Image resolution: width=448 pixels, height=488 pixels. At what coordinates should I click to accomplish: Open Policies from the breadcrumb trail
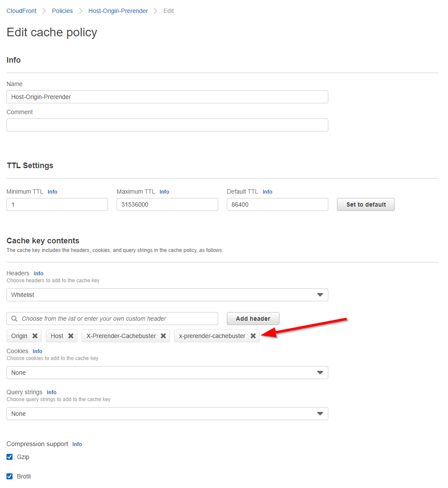[x=62, y=10]
